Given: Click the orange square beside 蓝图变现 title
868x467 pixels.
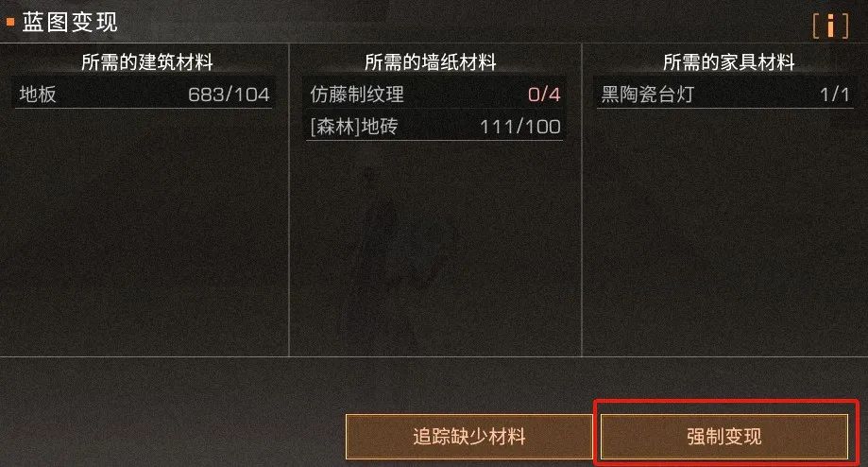Looking at the screenshot, I should 10,22.
